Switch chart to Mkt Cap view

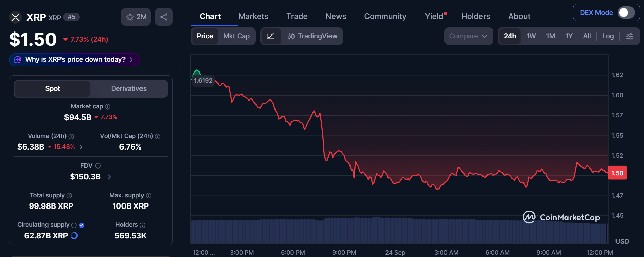point(236,36)
